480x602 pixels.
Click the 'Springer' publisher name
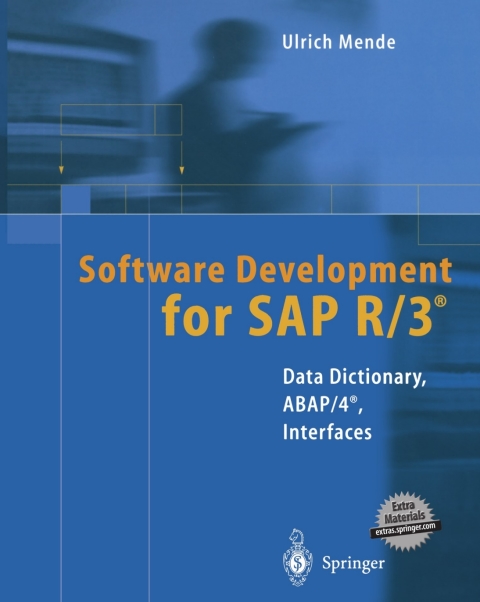coord(353,563)
